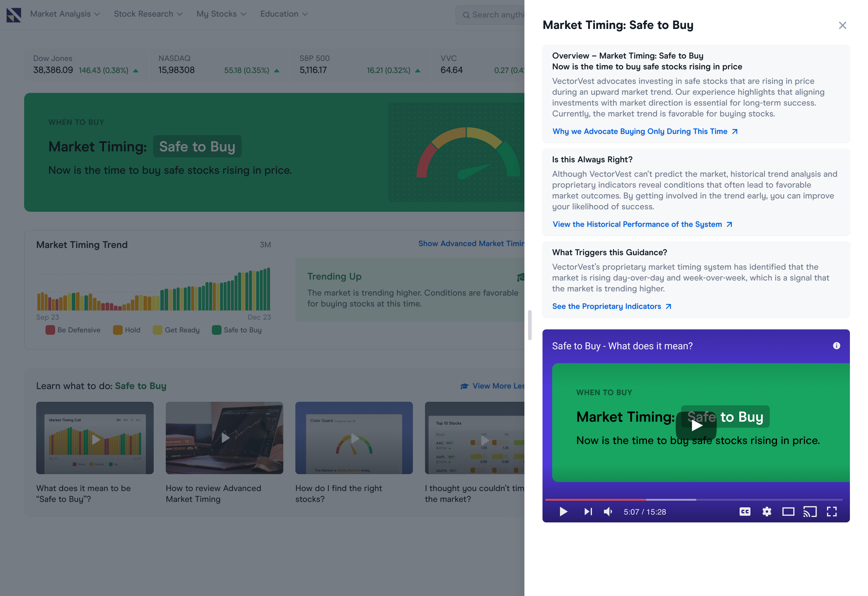Close the Market Timing side panel
The image size is (868, 596).
[842, 25]
